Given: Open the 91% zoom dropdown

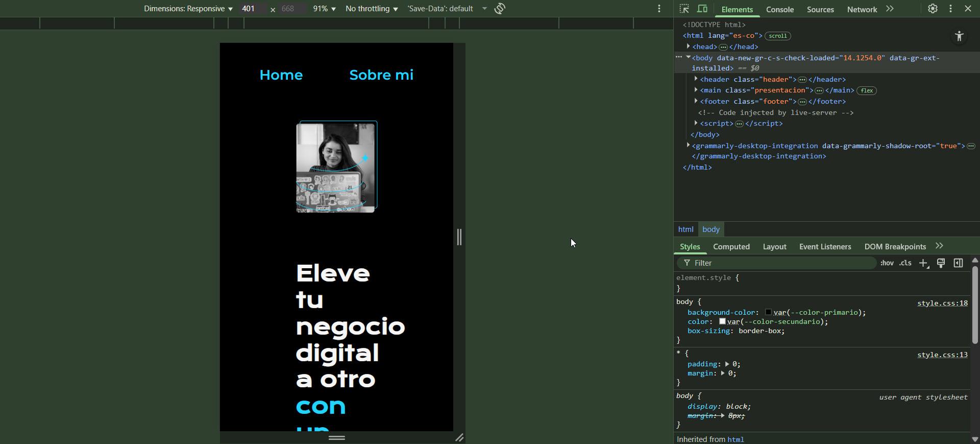Looking at the screenshot, I should click(x=324, y=9).
